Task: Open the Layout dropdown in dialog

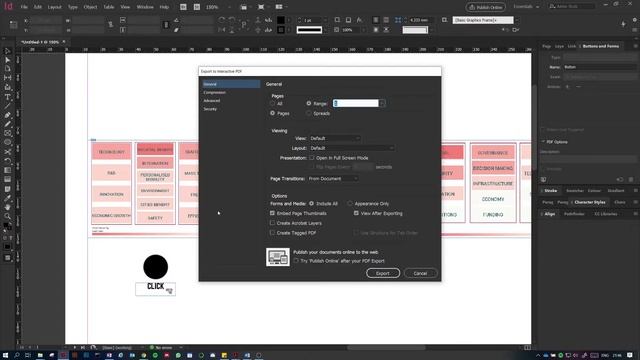Action: [x=352, y=148]
